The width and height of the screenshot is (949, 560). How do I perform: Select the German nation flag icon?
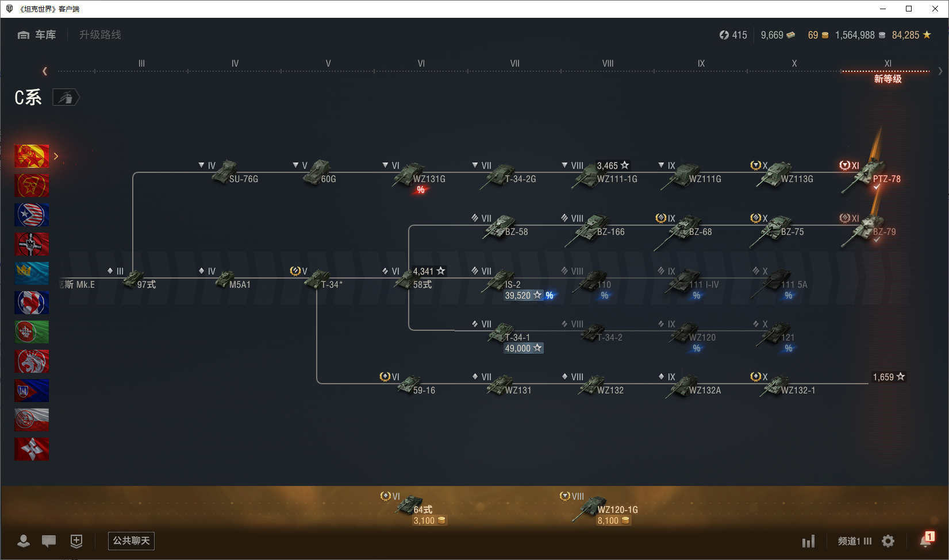click(32, 244)
